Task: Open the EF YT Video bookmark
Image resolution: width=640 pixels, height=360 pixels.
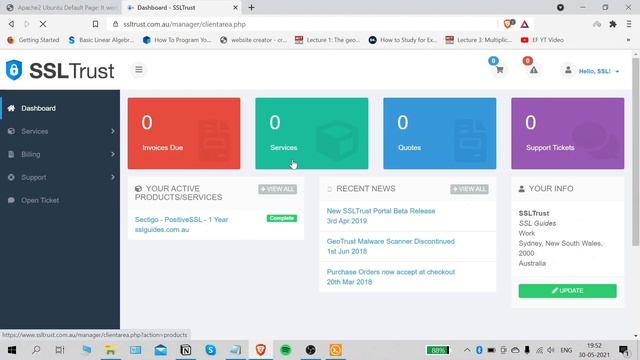Action: [542, 40]
